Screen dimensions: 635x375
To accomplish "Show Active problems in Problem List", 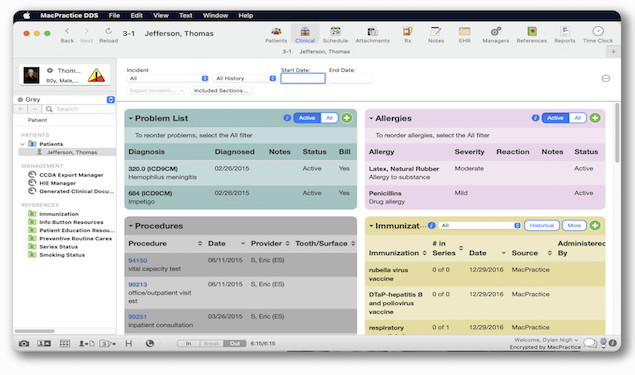I will pos(307,118).
